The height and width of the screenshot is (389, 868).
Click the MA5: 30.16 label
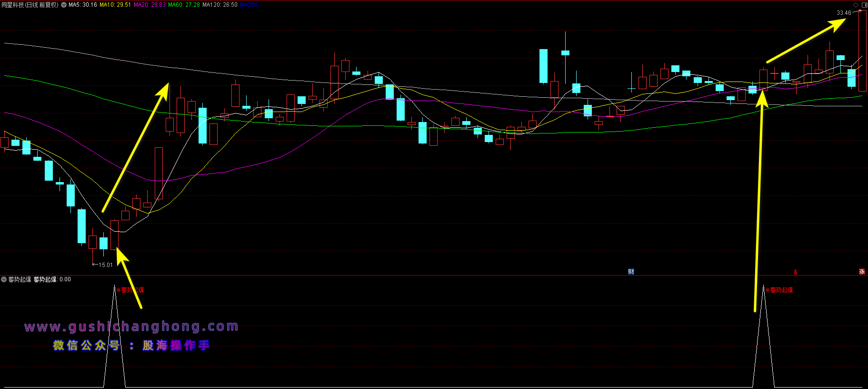tap(83, 5)
